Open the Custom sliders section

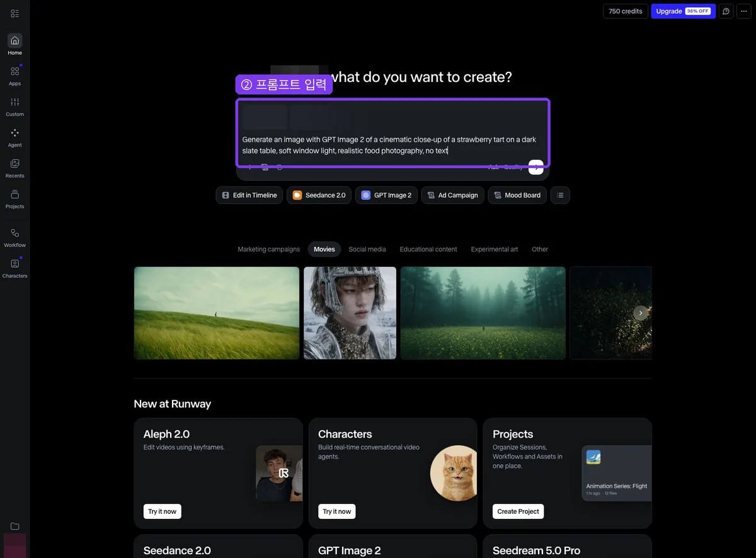coord(14,106)
